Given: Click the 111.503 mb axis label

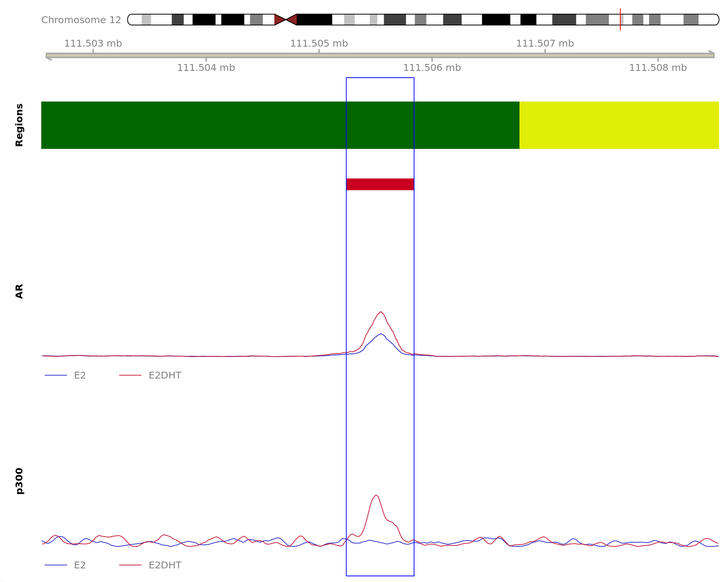Looking at the screenshot, I should click(x=93, y=44).
